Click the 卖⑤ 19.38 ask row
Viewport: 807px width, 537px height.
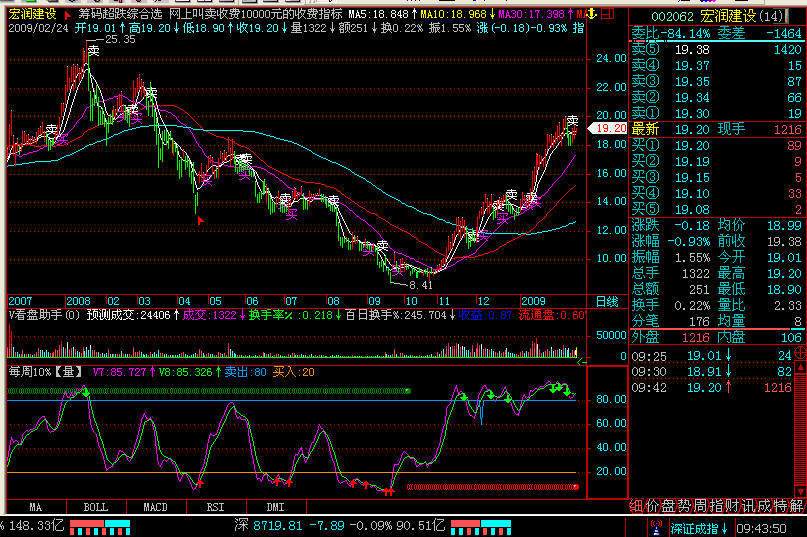[716, 49]
